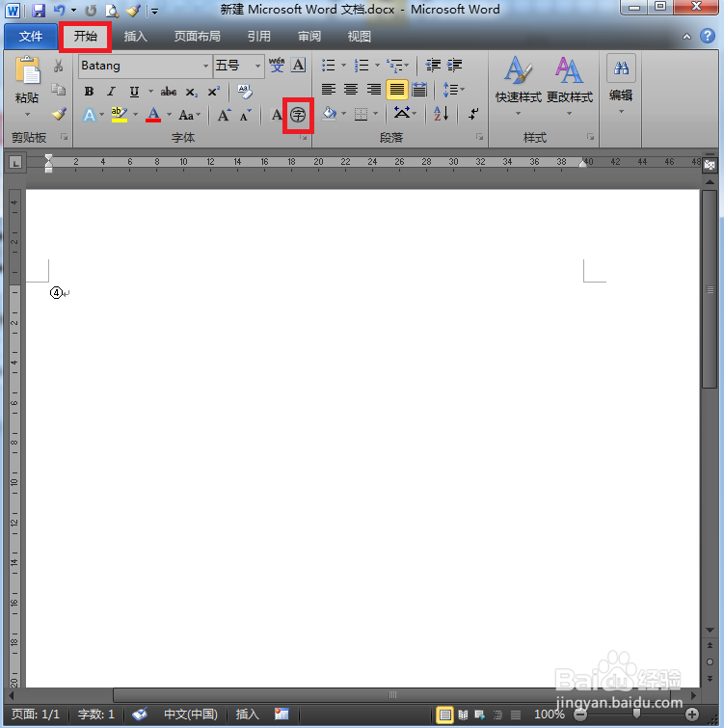Toggle Distributed alignment
This screenshot has width=724, height=728.
pyautogui.click(x=419, y=89)
